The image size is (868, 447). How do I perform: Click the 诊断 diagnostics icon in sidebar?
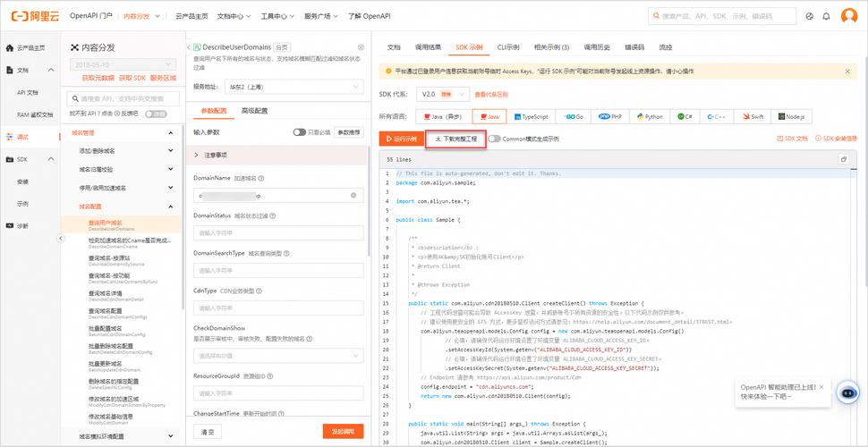click(10, 225)
